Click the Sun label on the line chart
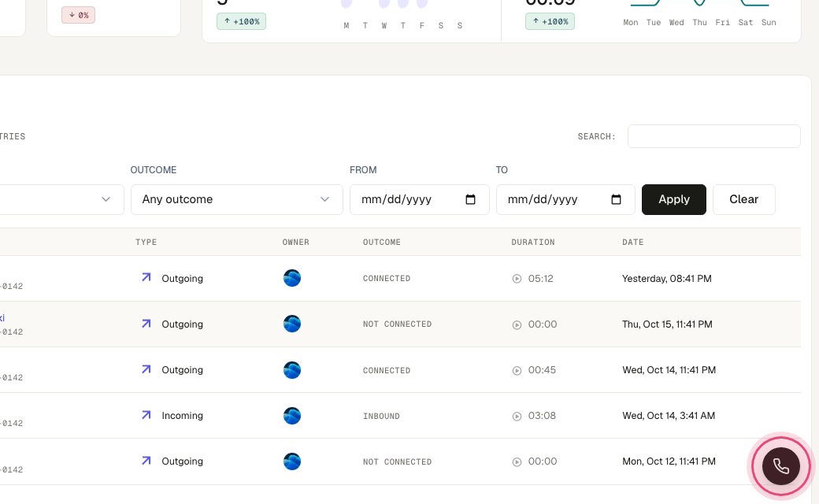This screenshot has height=504, width=819. [769, 23]
